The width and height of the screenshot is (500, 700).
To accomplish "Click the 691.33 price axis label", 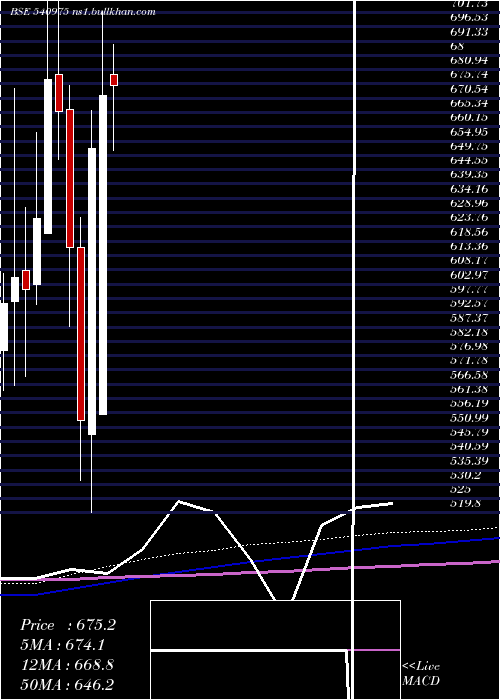I will pos(469,32).
